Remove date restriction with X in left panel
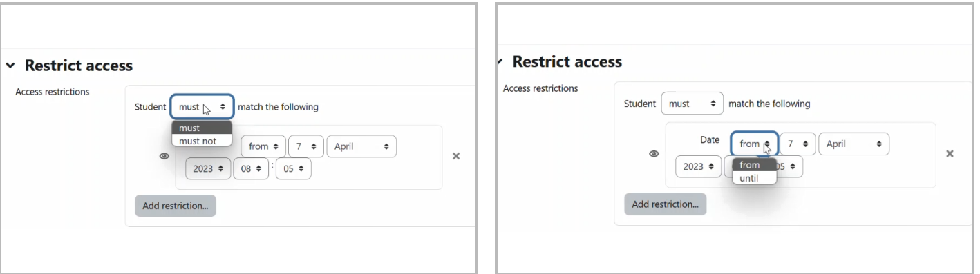This screenshot has width=980, height=274. [456, 157]
